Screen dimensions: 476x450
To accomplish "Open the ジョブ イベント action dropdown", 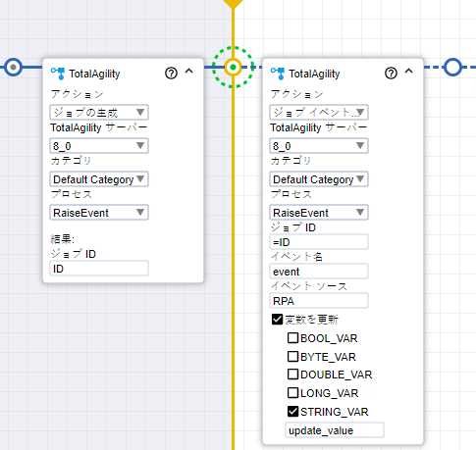I will pyautogui.click(x=319, y=113).
